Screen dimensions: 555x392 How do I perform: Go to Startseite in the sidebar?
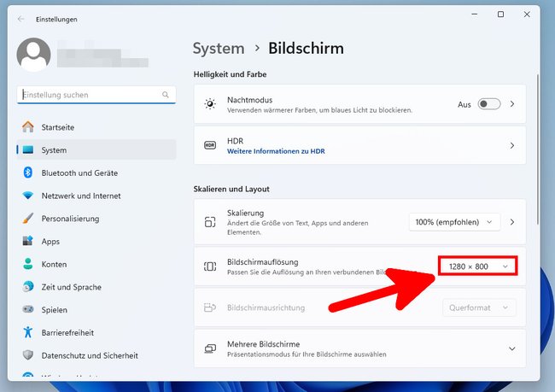click(96, 126)
